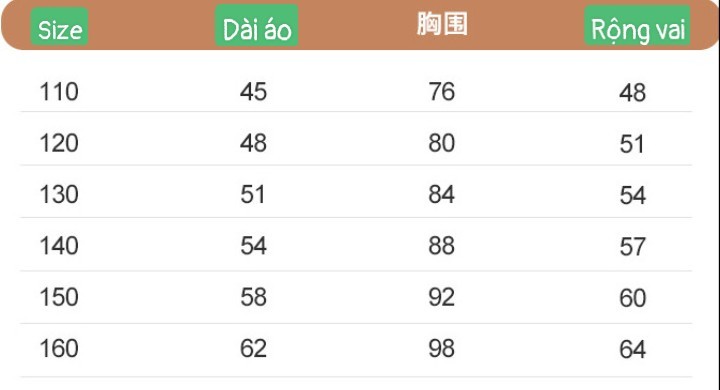Click the green Size header label
720x390 pixels.
59,26
